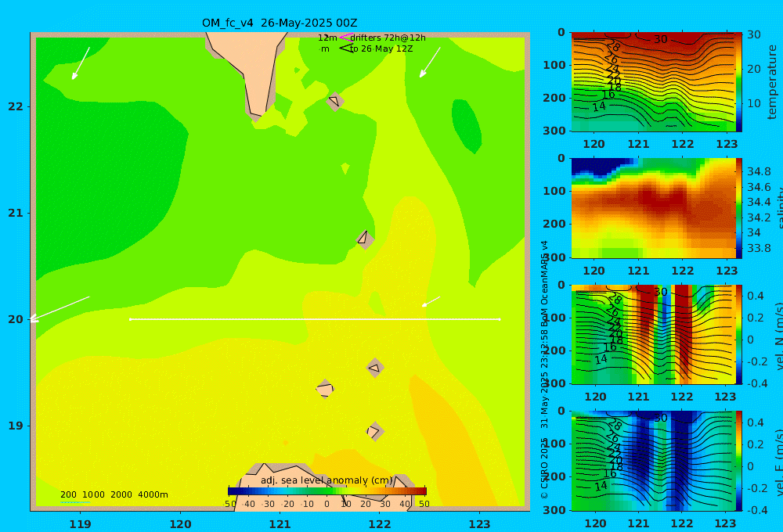Click latitude label 22 on main map
This screenshot has width=783, height=532.
[16, 106]
